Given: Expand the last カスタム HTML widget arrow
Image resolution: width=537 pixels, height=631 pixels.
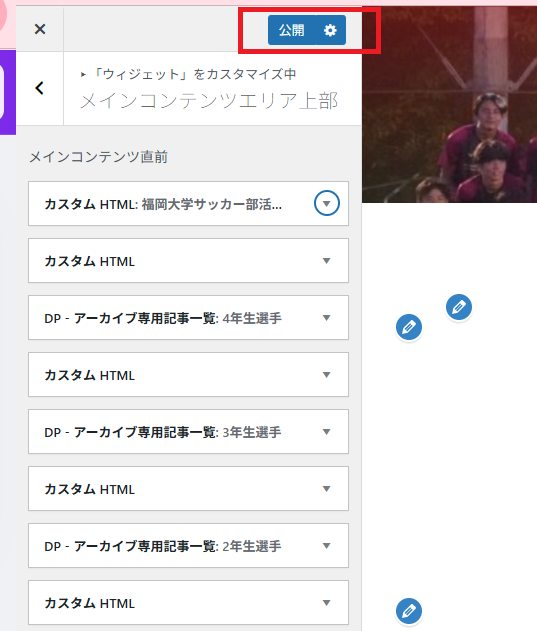Looking at the screenshot, I should [x=326, y=603].
